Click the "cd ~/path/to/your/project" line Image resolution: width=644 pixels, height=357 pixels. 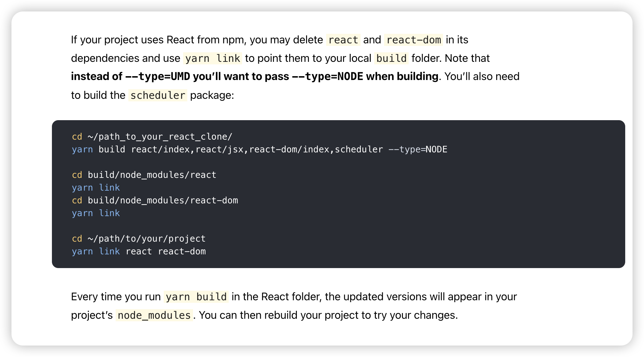point(139,239)
